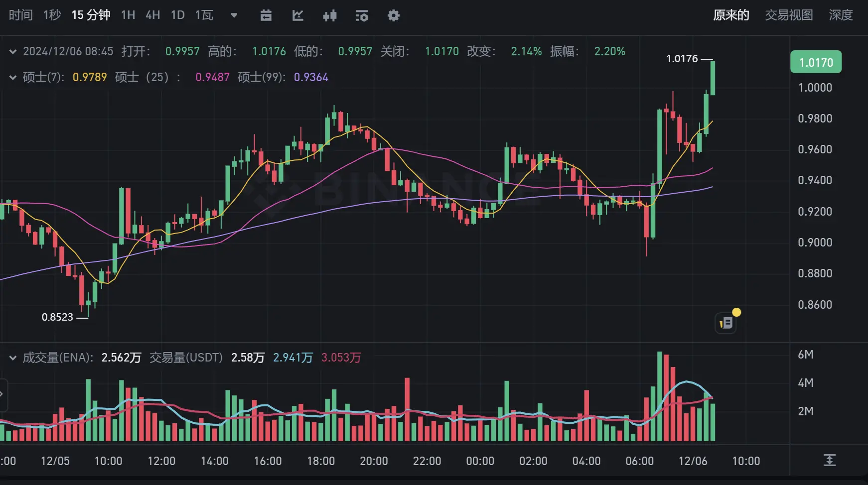Collapse the 成交量(ENA) volume indicator row
The height and width of the screenshot is (485, 868).
(12, 358)
